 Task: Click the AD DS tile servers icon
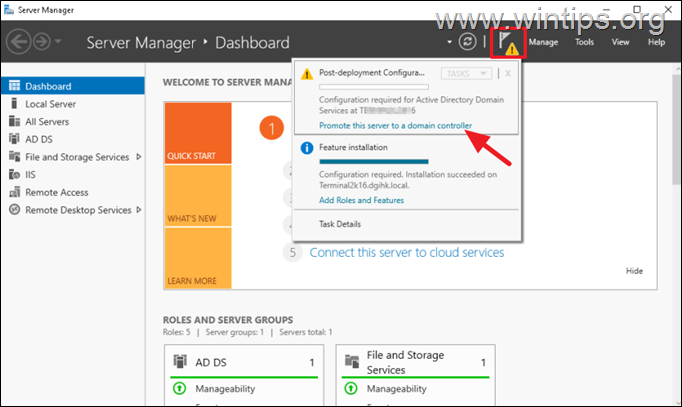pos(180,361)
